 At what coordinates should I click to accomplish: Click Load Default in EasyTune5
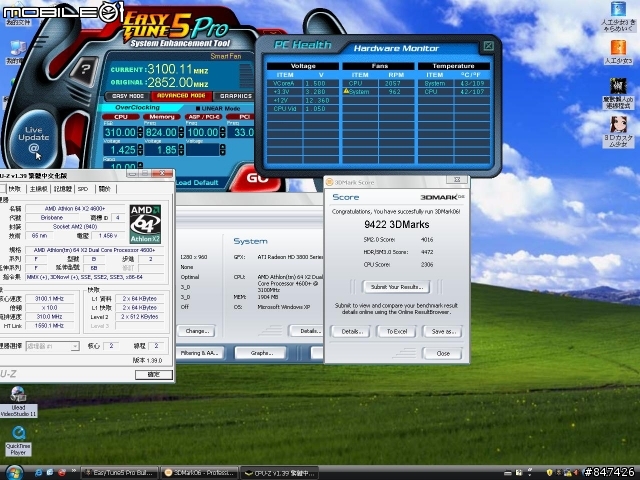pyautogui.click(x=198, y=182)
